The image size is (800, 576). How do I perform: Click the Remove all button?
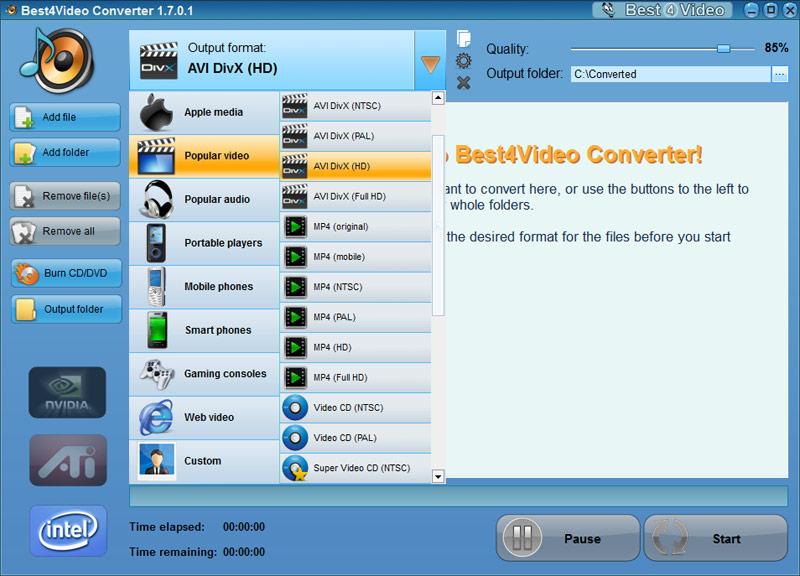[x=65, y=231]
